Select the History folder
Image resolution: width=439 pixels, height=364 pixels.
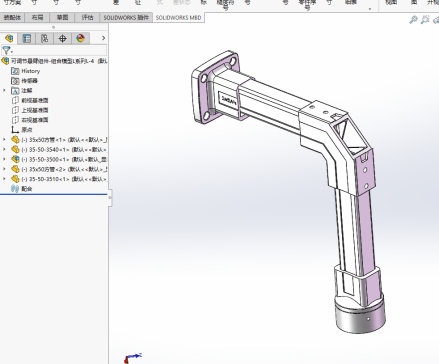30,71
